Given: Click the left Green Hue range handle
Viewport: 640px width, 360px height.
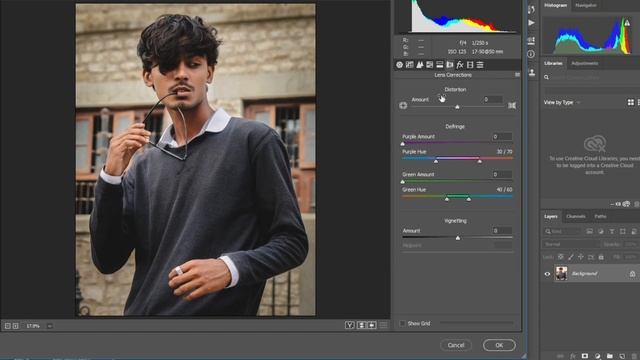Looking at the screenshot, I should coord(447,199).
